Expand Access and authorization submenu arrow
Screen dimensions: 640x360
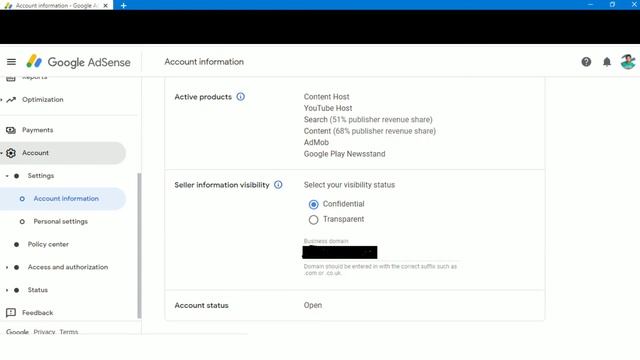pyautogui.click(x=7, y=267)
